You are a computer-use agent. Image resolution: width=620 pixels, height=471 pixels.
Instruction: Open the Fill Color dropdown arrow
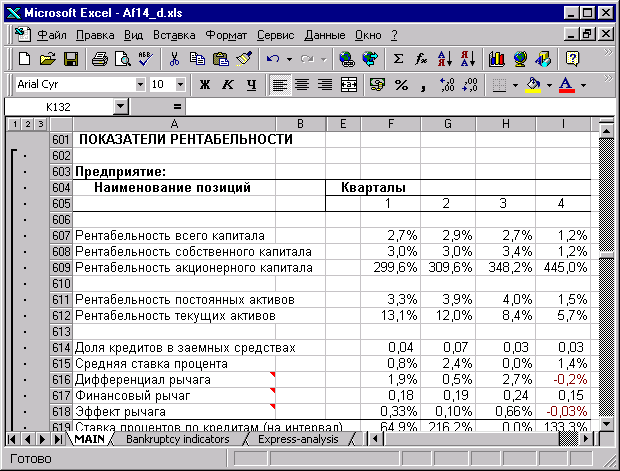pyautogui.click(x=549, y=85)
